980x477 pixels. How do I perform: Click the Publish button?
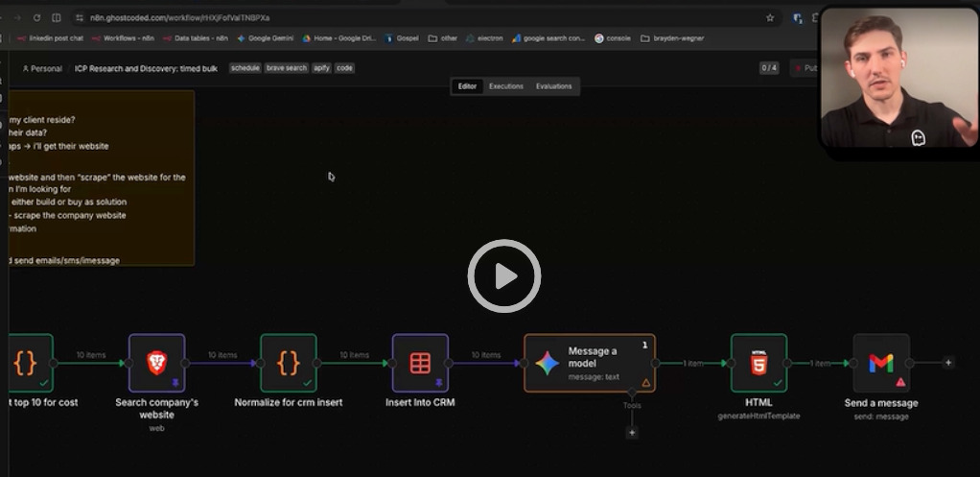805,68
